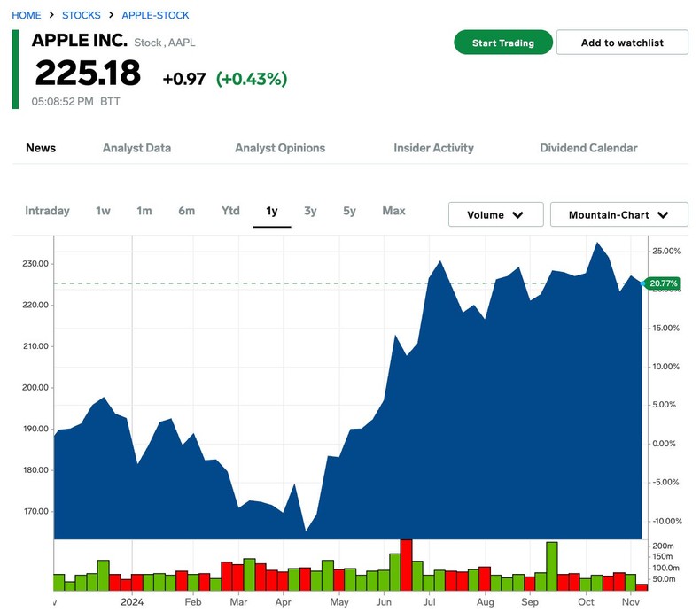Open the STOCKS breadcrumb link
Screen dimensions: 700x612
click(x=81, y=15)
